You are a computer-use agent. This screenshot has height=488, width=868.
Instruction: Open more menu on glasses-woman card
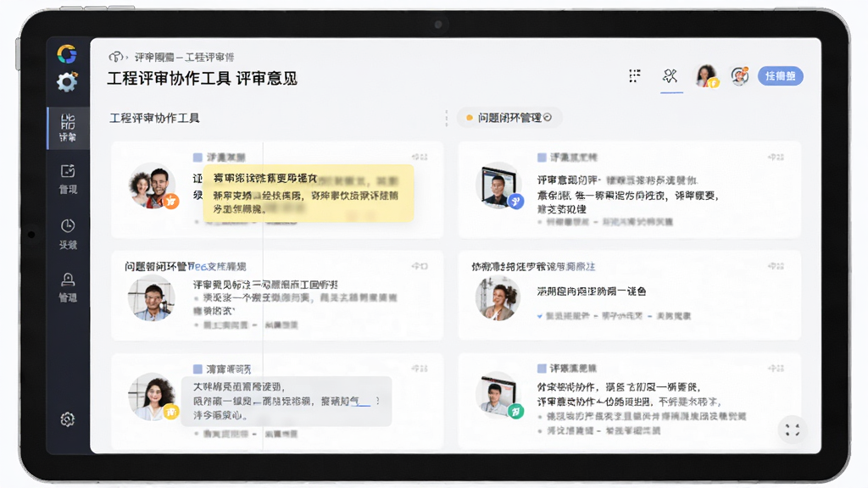(420, 369)
